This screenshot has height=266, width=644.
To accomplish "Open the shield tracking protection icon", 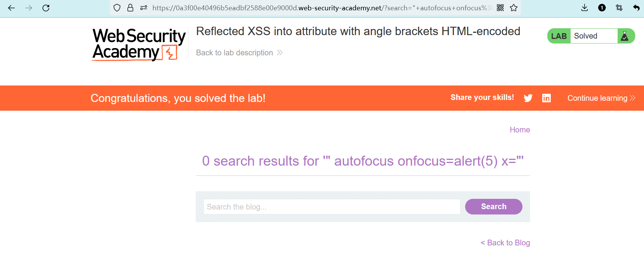I will click(x=117, y=8).
